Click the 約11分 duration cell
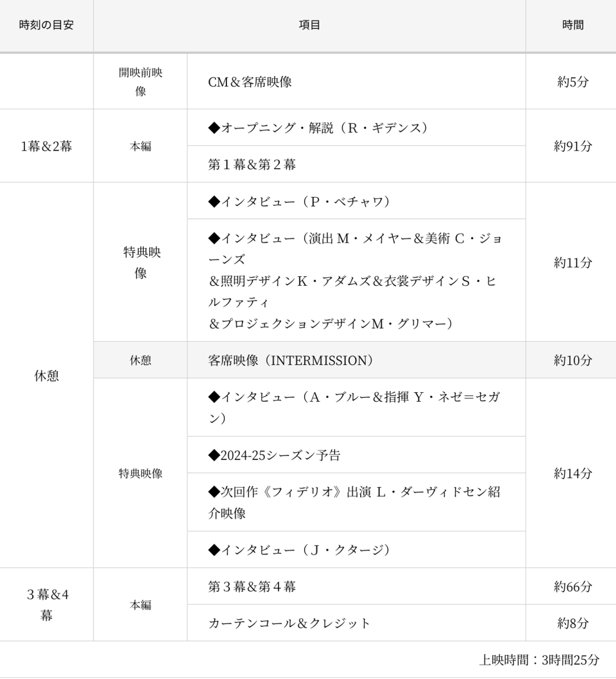The image size is (616, 679). (x=572, y=263)
